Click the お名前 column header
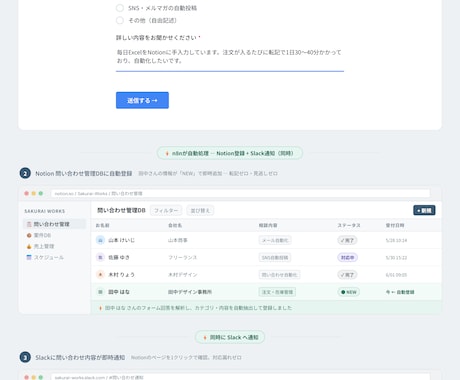The image size is (460, 380). click(103, 226)
